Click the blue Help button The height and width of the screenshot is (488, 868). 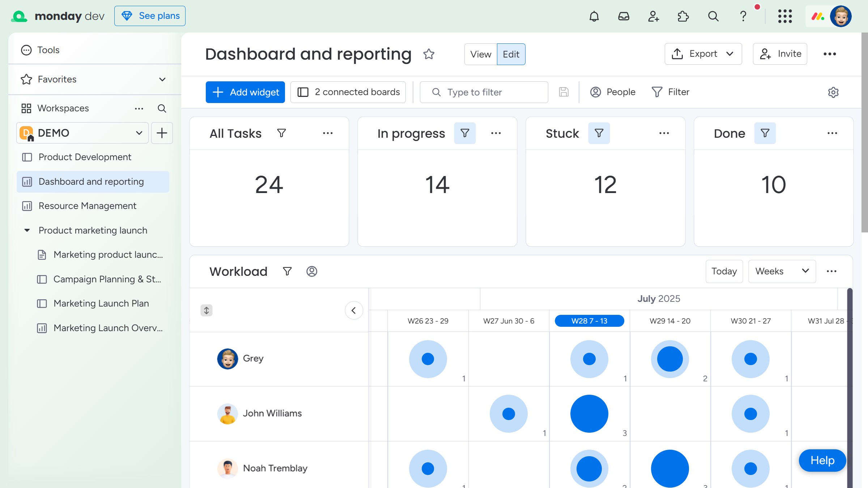coord(822,461)
